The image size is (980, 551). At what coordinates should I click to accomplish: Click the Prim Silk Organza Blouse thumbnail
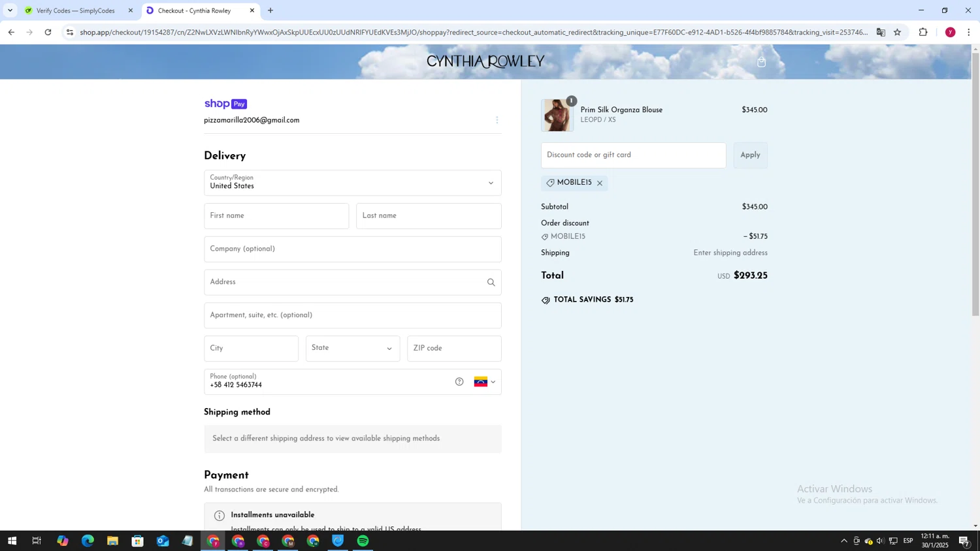pyautogui.click(x=557, y=116)
